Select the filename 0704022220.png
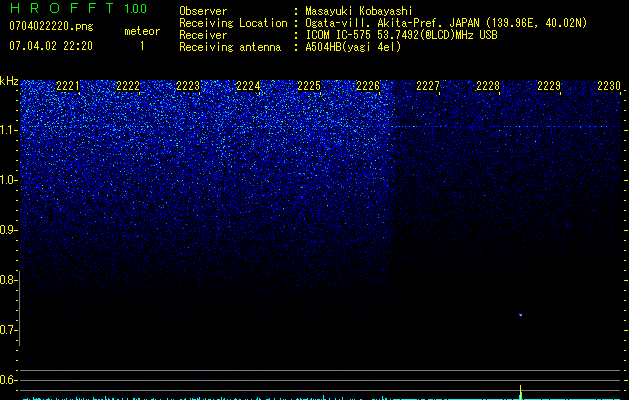Screen dimensions: 629x400 pyautogui.click(x=51, y=26)
